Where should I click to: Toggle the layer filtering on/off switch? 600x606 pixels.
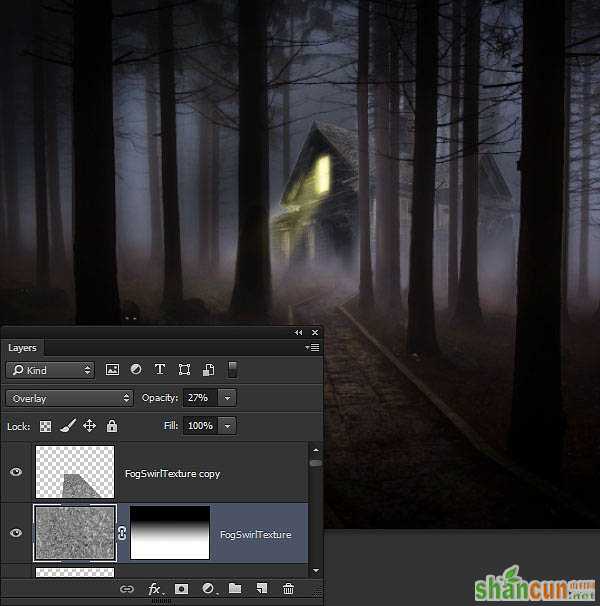click(232, 369)
